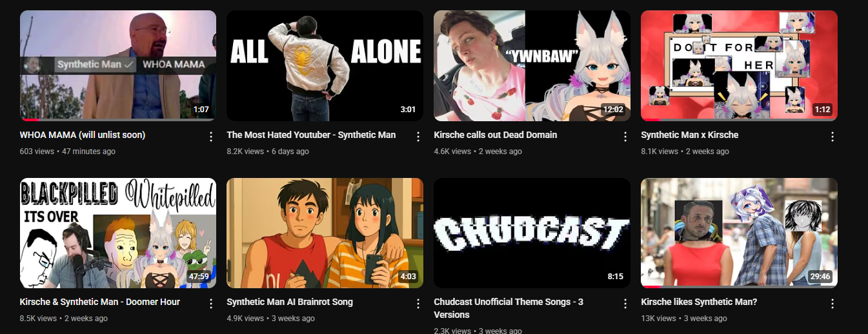Viewport: 868px width, 334px height.
Task: Open the distracted boyfriend meme thumbnail
Action: pos(739,233)
